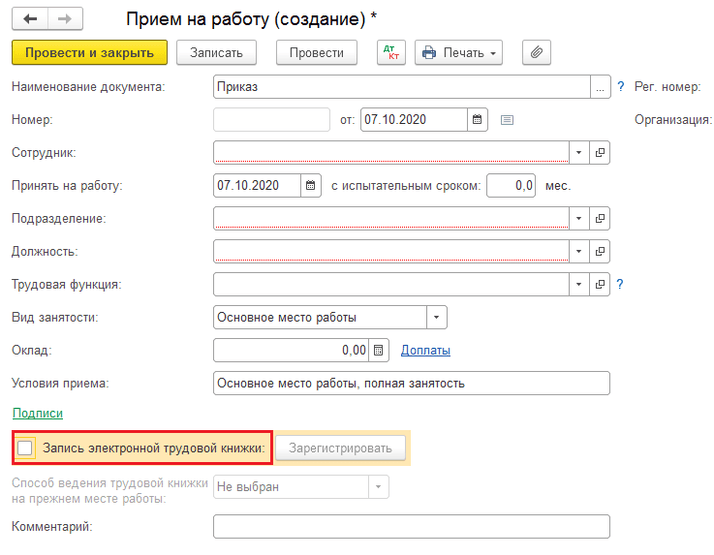Open the Вид занятости dropdown
The image size is (714, 555).
pos(437,318)
